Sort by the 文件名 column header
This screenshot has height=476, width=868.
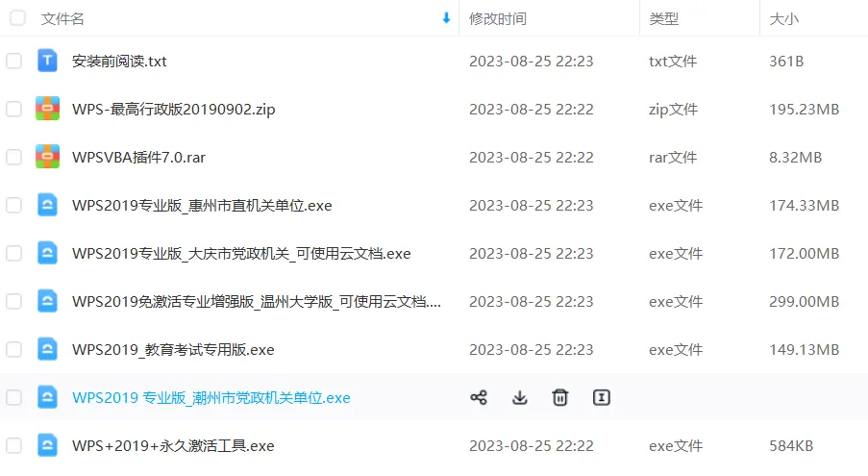pyautogui.click(x=62, y=19)
